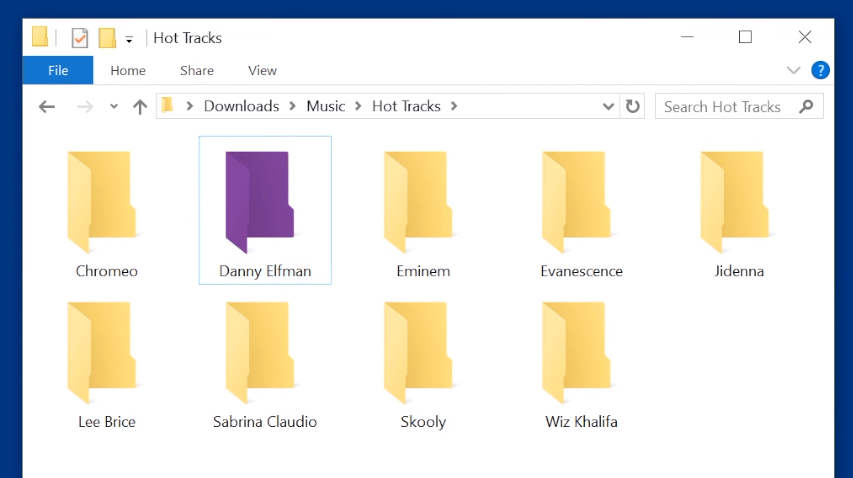Expand the chevron after Downloads in path

(293, 106)
